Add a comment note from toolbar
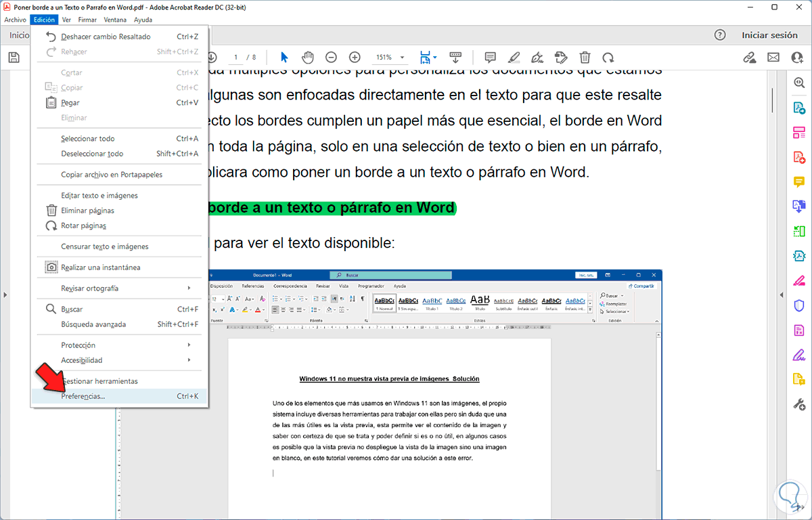The image size is (812, 520). point(491,58)
